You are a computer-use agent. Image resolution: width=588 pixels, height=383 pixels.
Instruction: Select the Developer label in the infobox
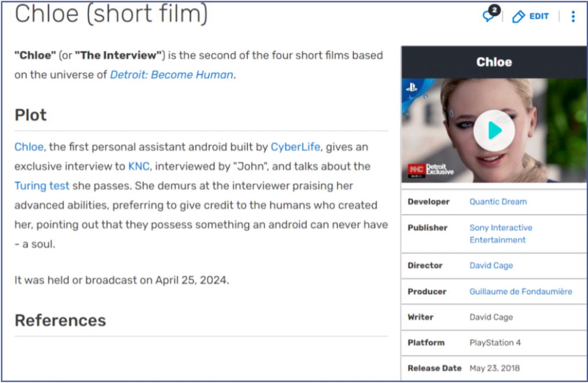coord(428,202)
